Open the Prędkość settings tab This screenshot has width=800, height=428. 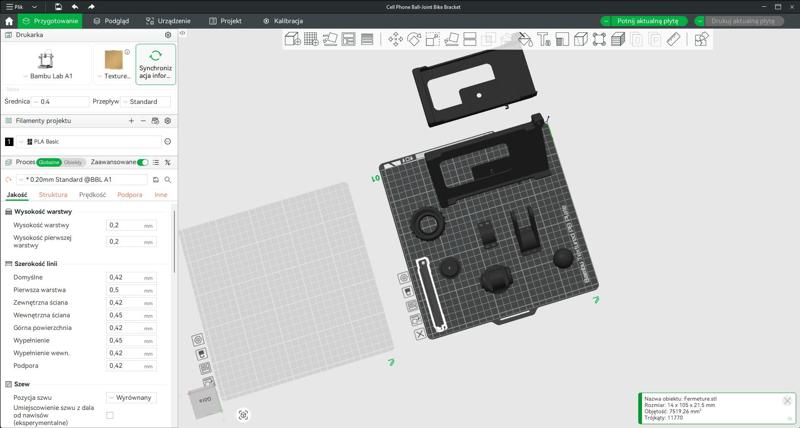[x=92, y=195]
